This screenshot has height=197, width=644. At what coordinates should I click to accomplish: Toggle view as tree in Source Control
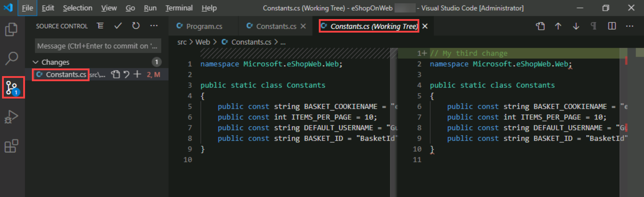click(x=100, y=26)
